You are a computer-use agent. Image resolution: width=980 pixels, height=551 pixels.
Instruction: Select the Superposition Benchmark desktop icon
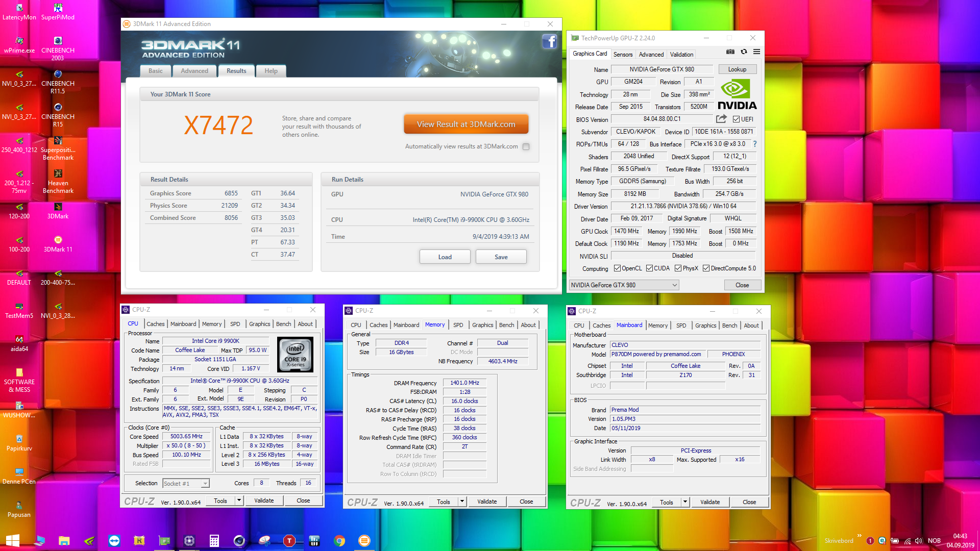58,148
